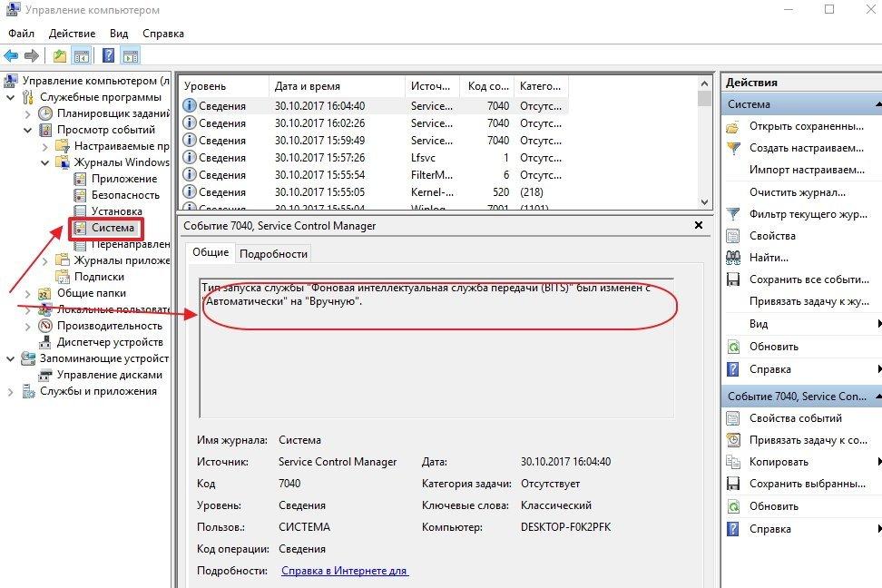Click the Найти binoculars icon
The image size is (882, 588).
(x=733, y=258)
